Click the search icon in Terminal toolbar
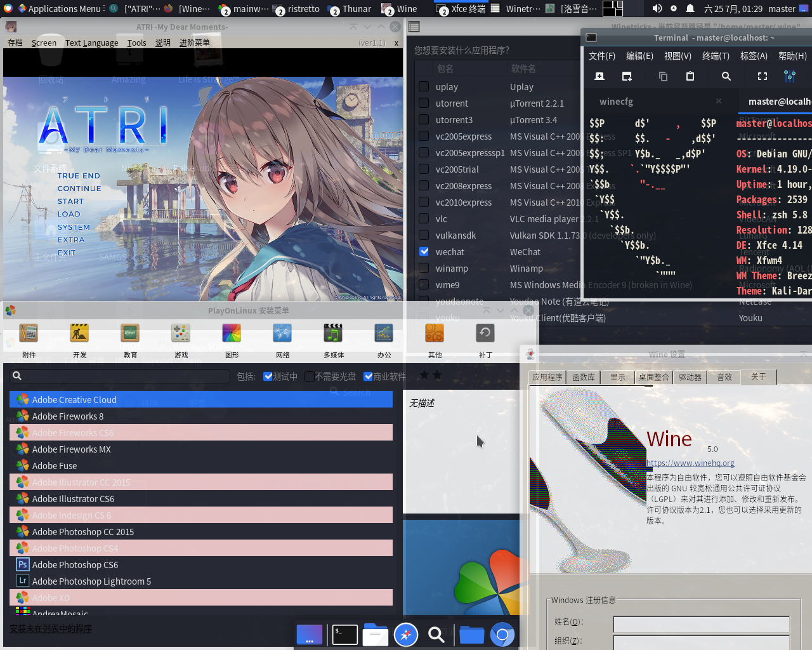This screenshot has width=812, height=650. (726, 76)
